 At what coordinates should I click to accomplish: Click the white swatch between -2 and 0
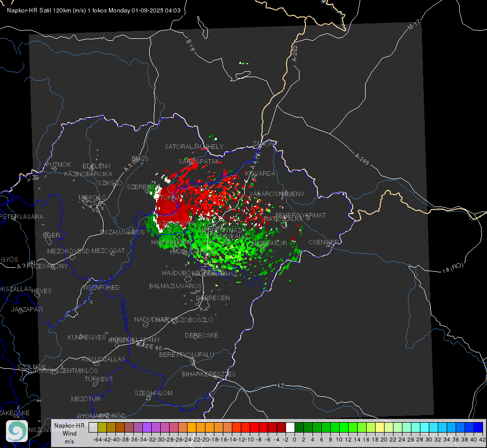pyautogui.click(x=290, y=427)
